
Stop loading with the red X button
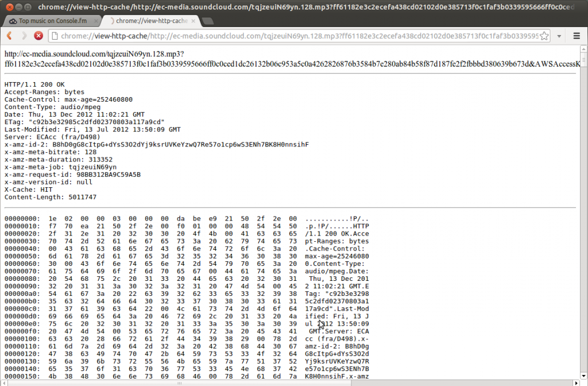point(38,36)
